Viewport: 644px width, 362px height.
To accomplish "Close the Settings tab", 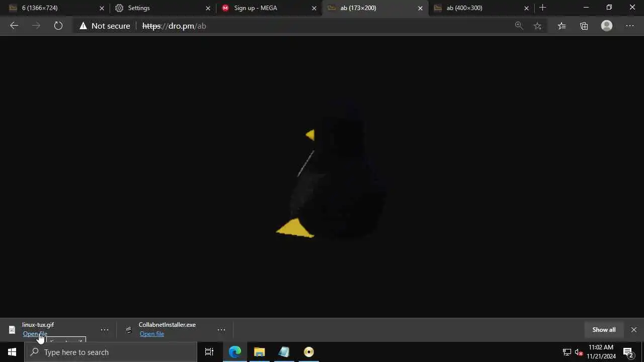I will pyautogui.click(x=208, y=8).
